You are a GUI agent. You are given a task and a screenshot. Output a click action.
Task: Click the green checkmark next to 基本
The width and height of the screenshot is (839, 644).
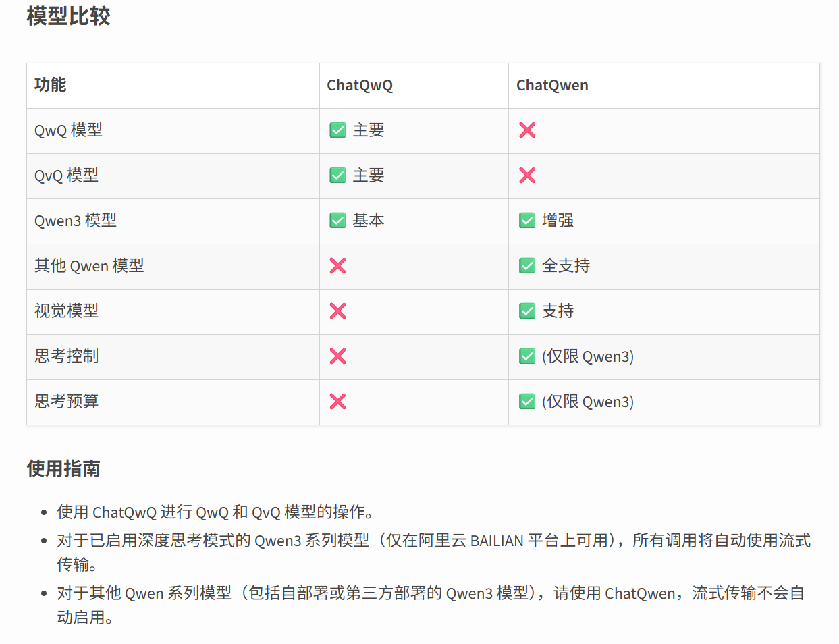tap(337, 221)
